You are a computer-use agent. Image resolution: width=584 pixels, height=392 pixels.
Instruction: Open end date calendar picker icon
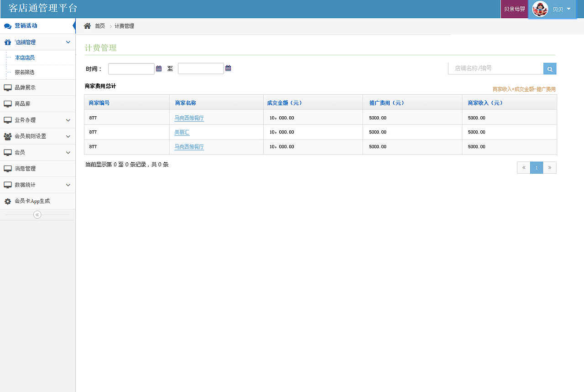(x=228, y=68)
